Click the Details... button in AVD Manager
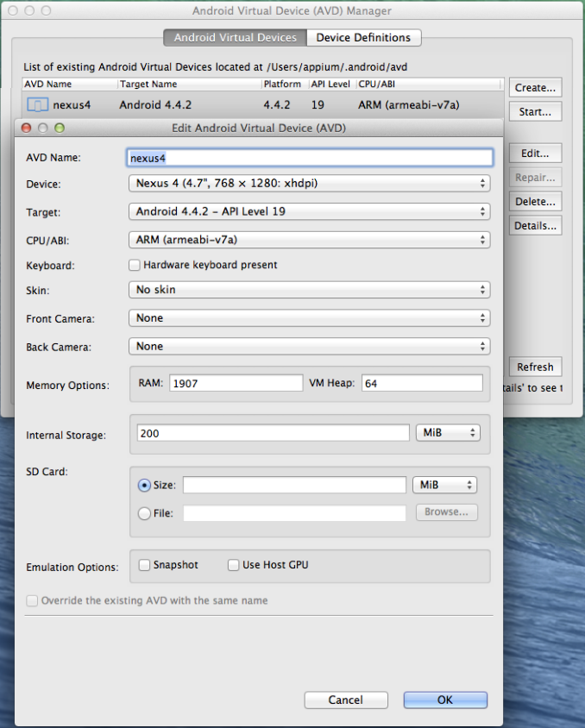 535,226
